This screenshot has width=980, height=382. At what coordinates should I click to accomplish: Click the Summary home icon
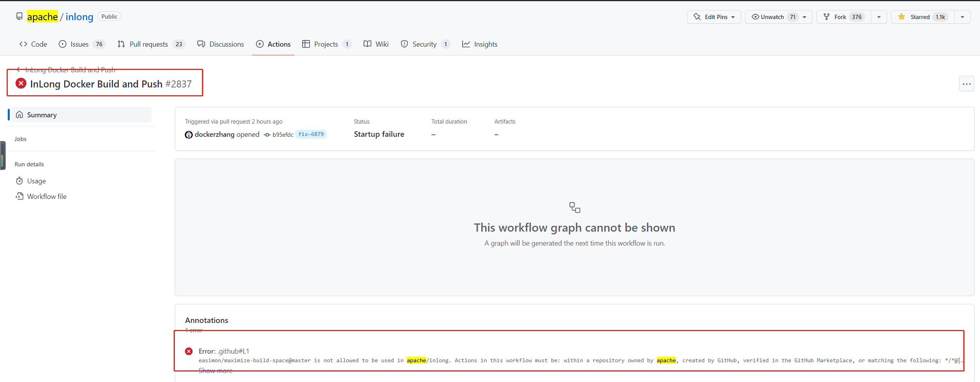pyautogui.click(x=19, y=115)
